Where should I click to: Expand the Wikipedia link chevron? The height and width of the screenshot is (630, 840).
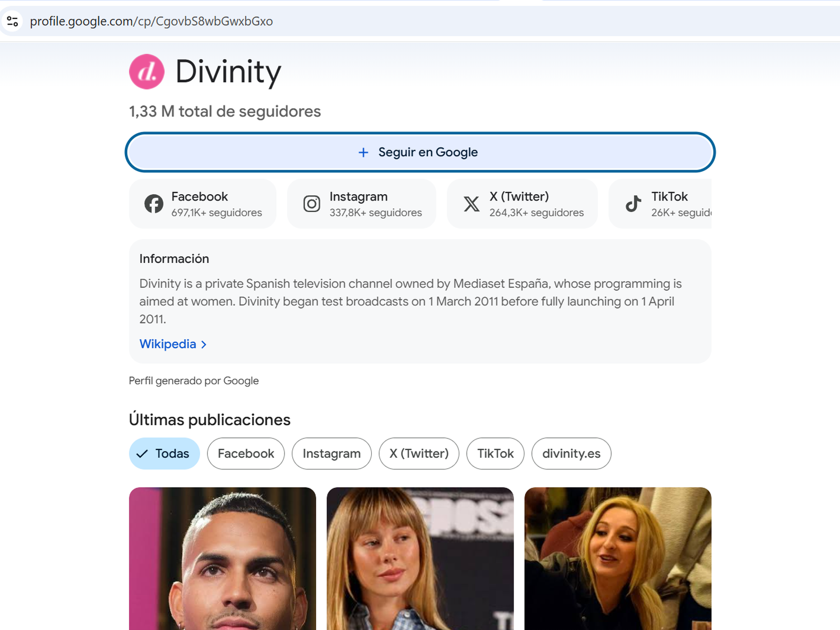click(204, 344)
